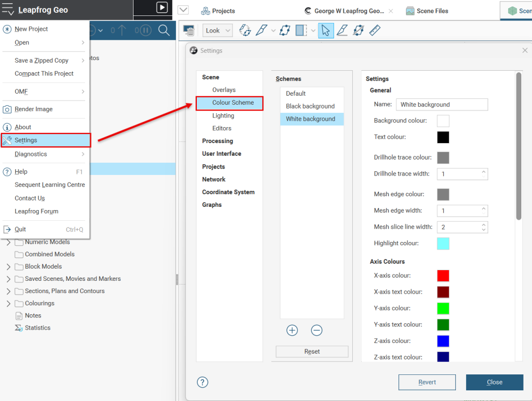
Task: Decrease Mesh slice line width stepper
Action: pyautogui.click(x=484, y=230)
